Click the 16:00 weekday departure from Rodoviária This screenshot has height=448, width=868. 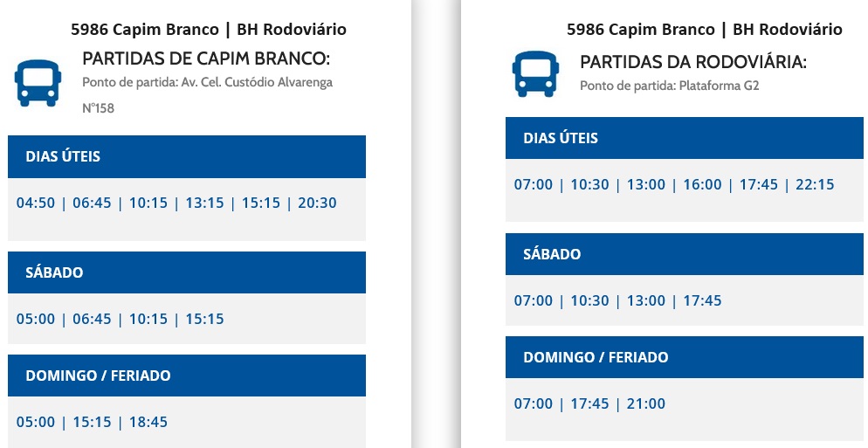[702, 185]
